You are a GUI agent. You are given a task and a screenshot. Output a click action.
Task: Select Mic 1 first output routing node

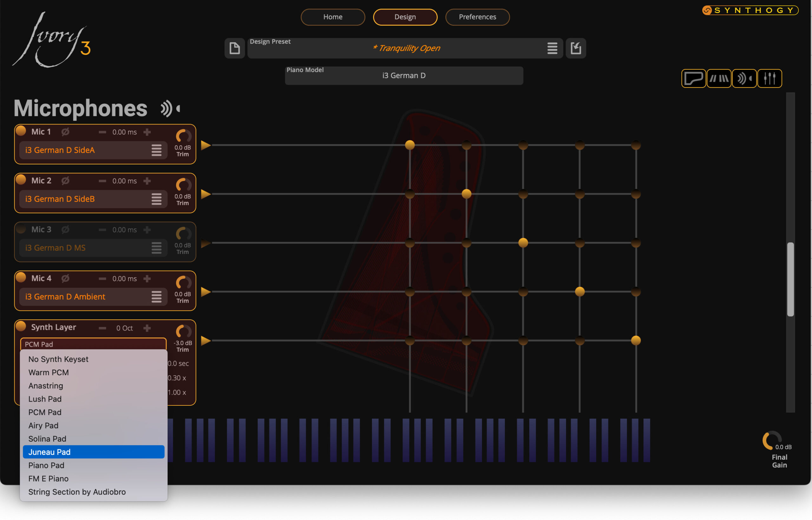tap(410, 145)
